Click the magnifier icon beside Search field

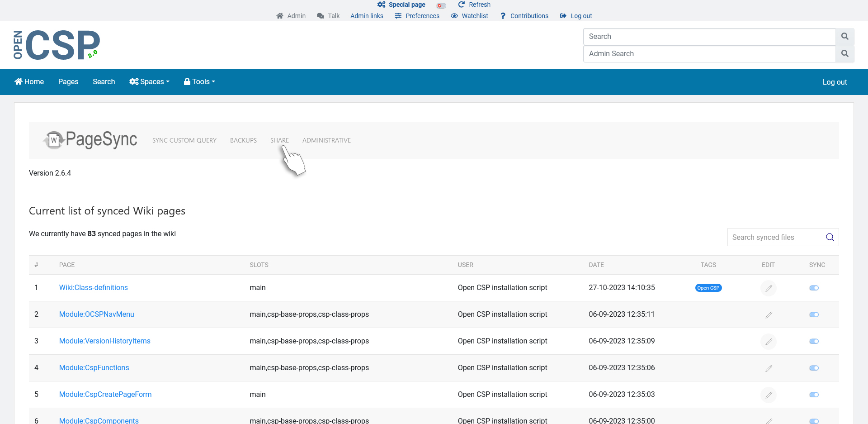tap(844, 37)
